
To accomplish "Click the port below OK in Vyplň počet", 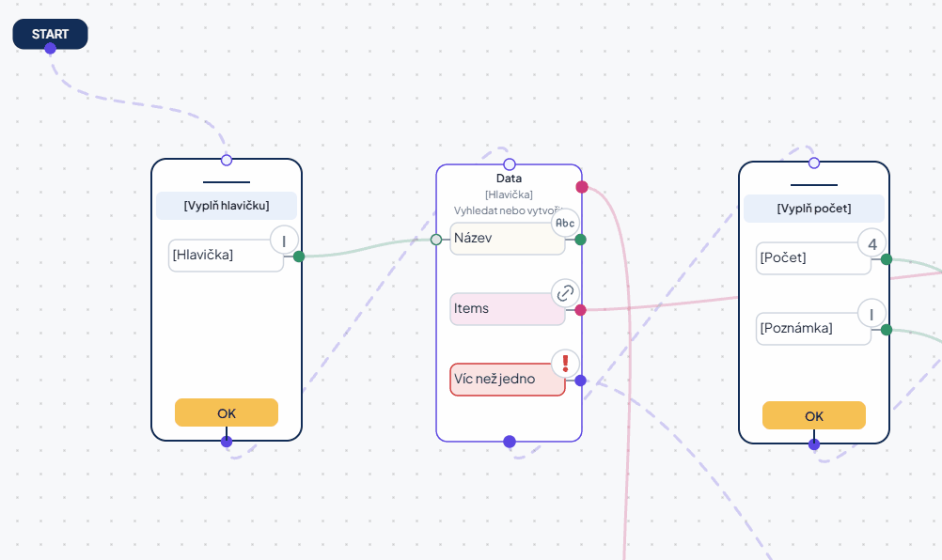I will click(x=814, y=444).
